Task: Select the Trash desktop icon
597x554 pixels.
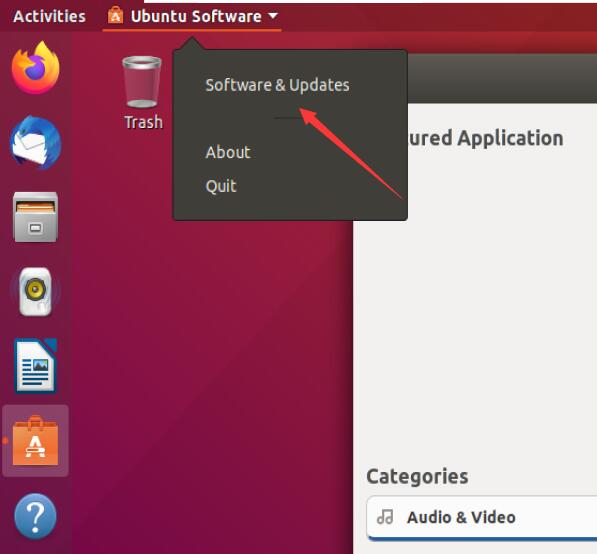Action: pyautogui.click(x=142, y=81)
